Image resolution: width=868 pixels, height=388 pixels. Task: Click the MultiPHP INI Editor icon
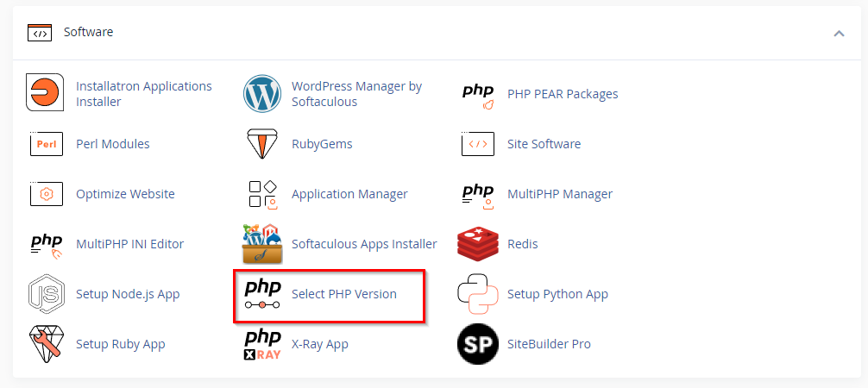tap(47, 247)
